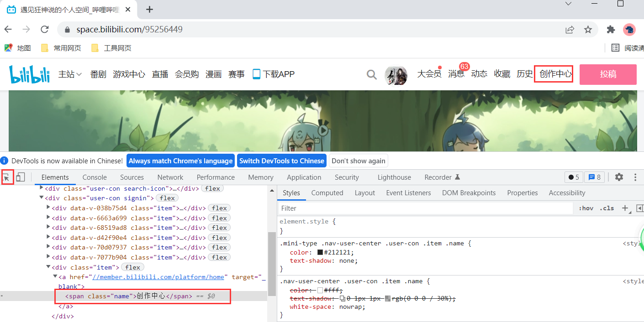This screenshot has width=644, height=322.
Task: Open the 工具网页 bookmark folder
Action: tap(111, 48)
